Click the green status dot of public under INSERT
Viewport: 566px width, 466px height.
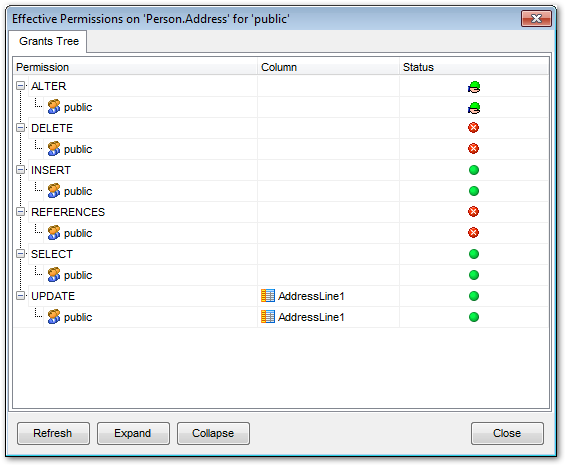474,191
